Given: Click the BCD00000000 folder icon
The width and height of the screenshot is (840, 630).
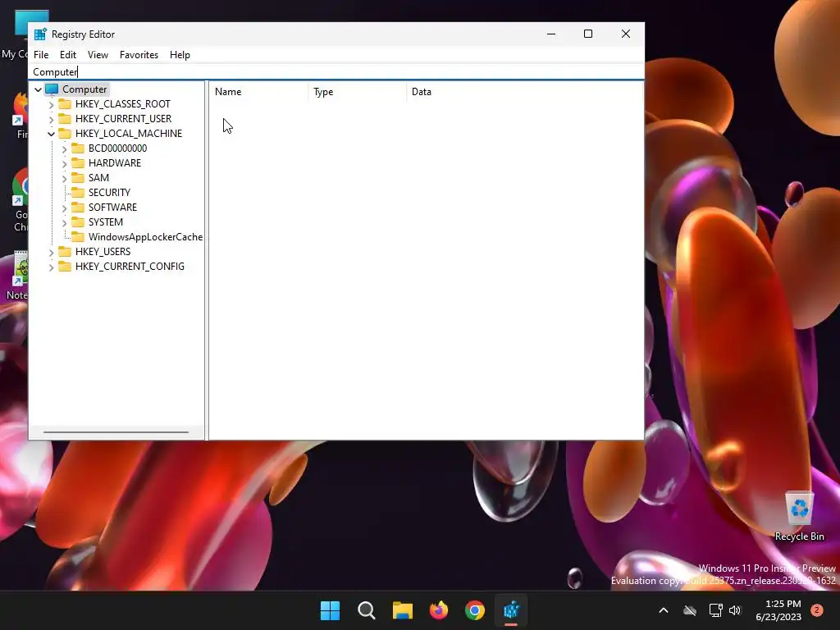Looking at the screenshot, I should (x=78, y=148).
